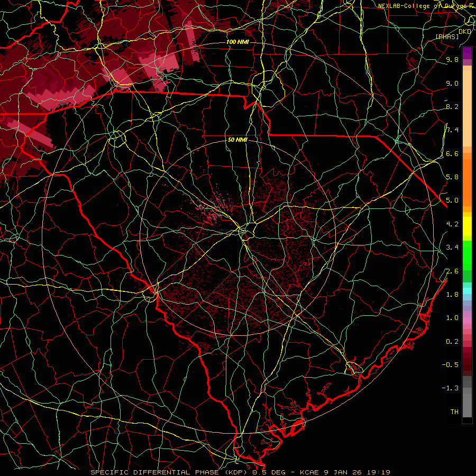This screenshot has height=476, width=476.
Task: Click the 1.8 scale value
Action: point(452,295)
